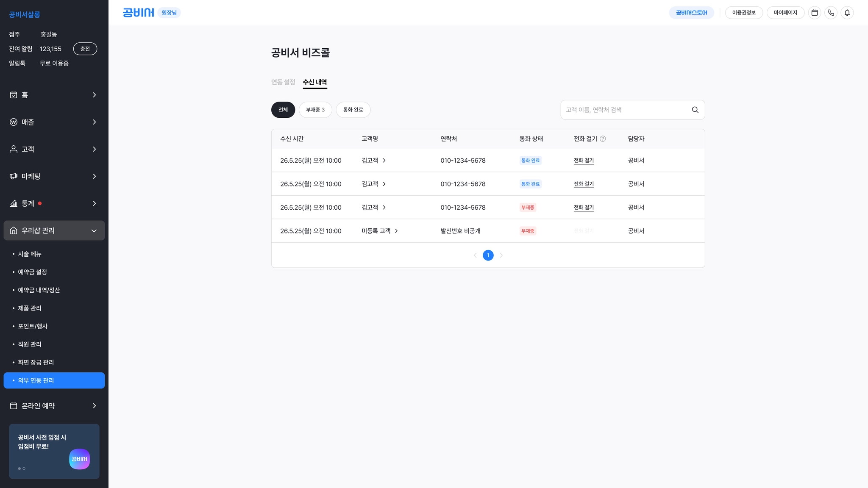Click the 발신번호 비공개 cell
Viewport: 868px width, 488px height.
(460, 231)
